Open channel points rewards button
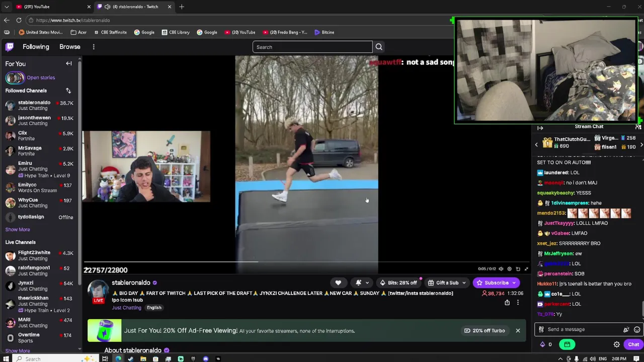 coord(567,344)
